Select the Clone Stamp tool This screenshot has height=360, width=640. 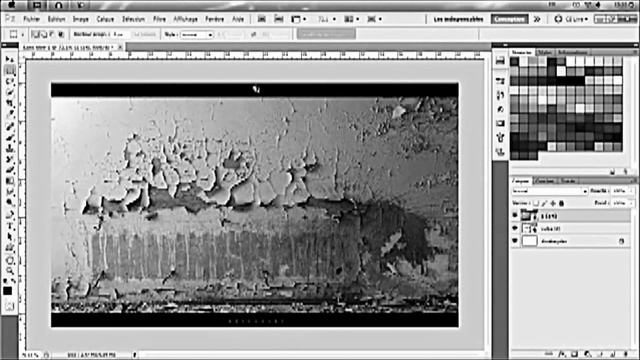coord(9,148)
